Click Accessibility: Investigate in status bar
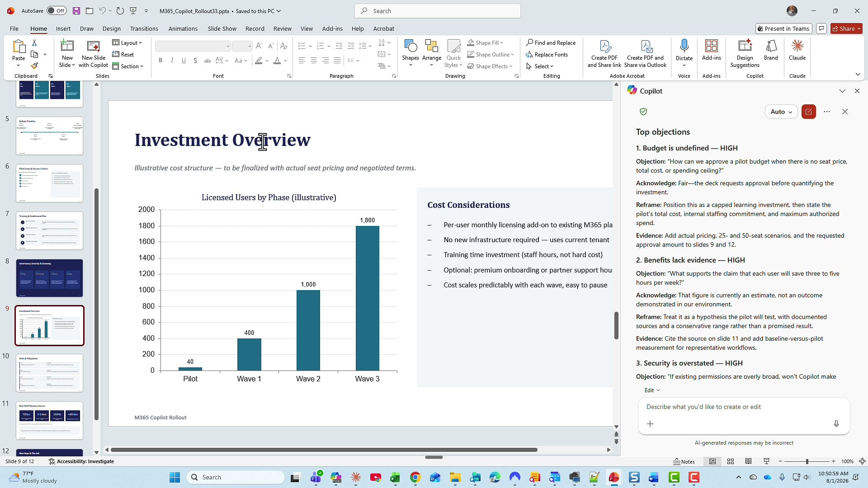 (x=81, y=461)
